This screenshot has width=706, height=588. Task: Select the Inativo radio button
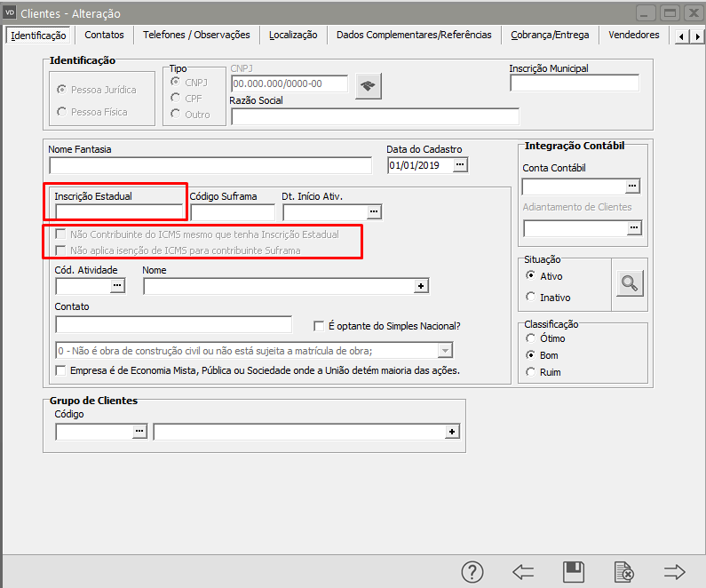(x=531, y=298)
